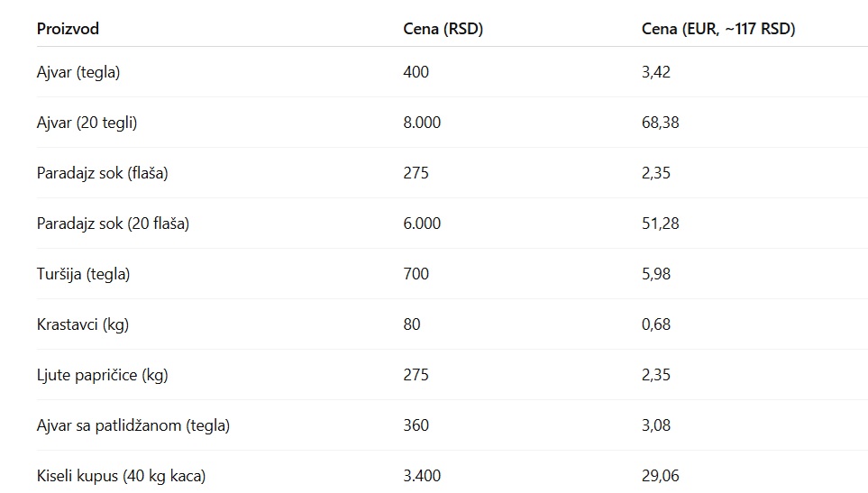
Task: Click the Cena (EUR, ~117 RSD) header
Action: click(718, 29)
